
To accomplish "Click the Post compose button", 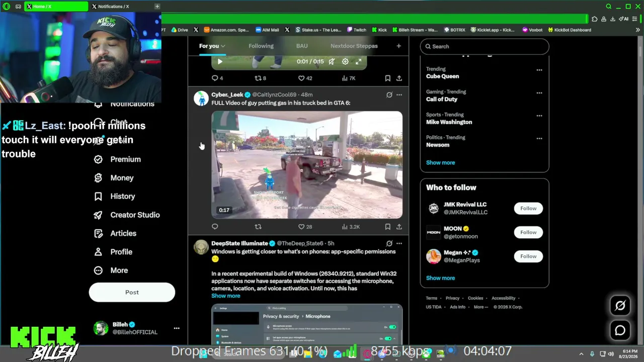I will tap(132, 292).
